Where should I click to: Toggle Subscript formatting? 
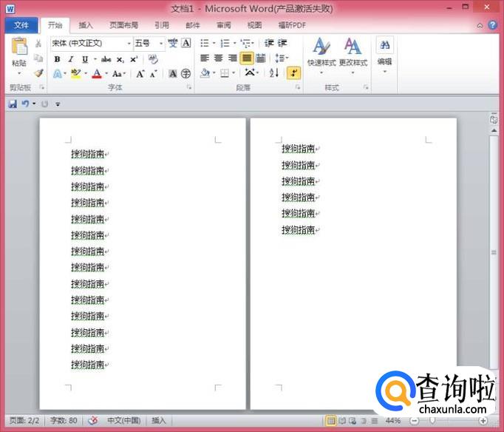tap(120, 59)
